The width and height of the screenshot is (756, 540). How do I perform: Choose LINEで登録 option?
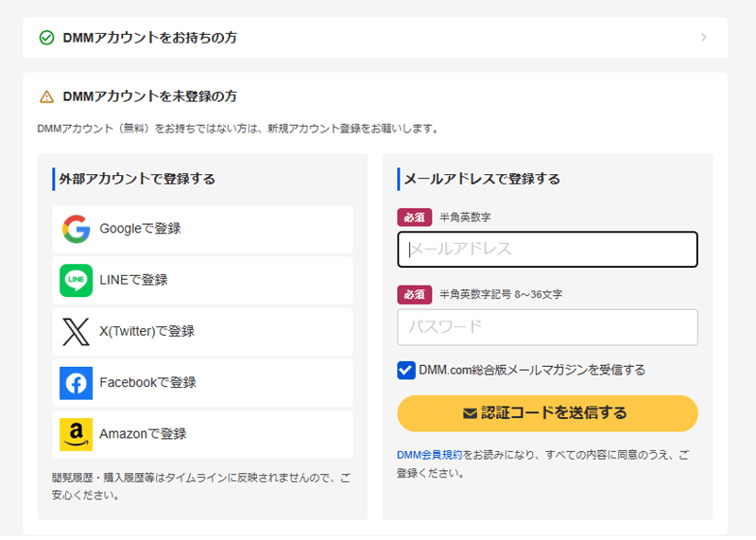click(202, 280)
